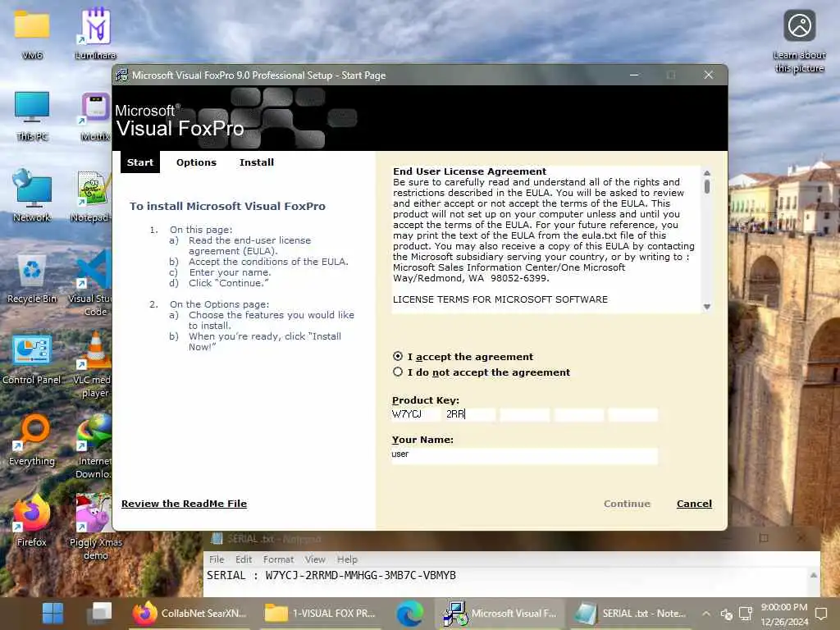Screen dimensions: 840x630
Task: Switch to Microsoft Visual FoxPro taskbar item
Action: pyautogui.click(x=500, y=614)
